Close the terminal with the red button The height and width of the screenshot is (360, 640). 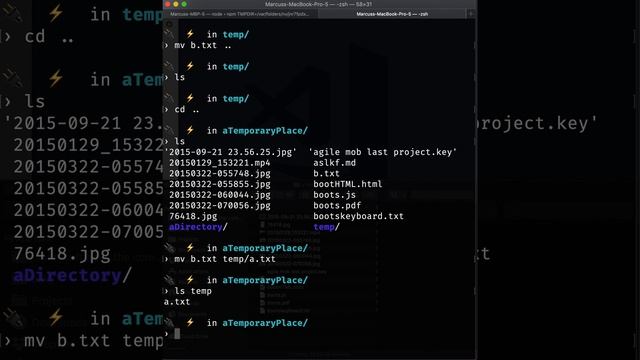click(168, 4)
